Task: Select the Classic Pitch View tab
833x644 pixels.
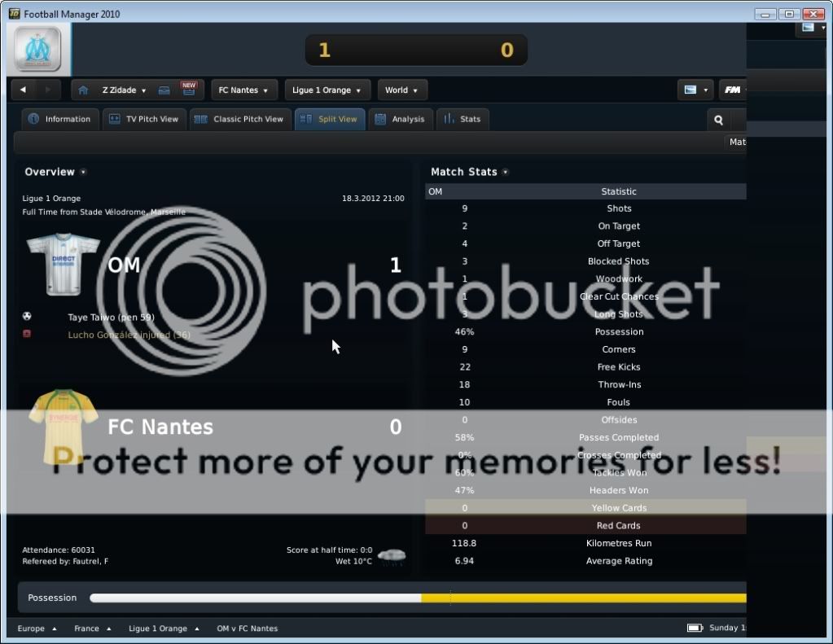Action: [239, 119]
